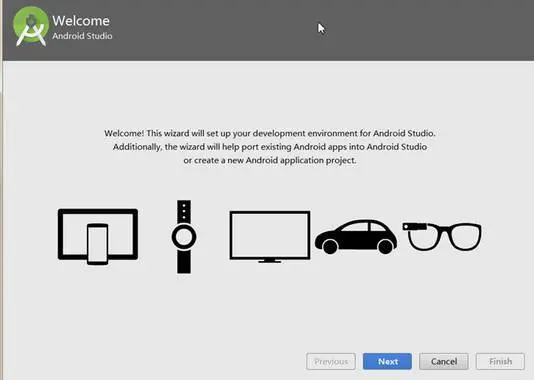Click the greyed Finish button

(x=500, y=361)
